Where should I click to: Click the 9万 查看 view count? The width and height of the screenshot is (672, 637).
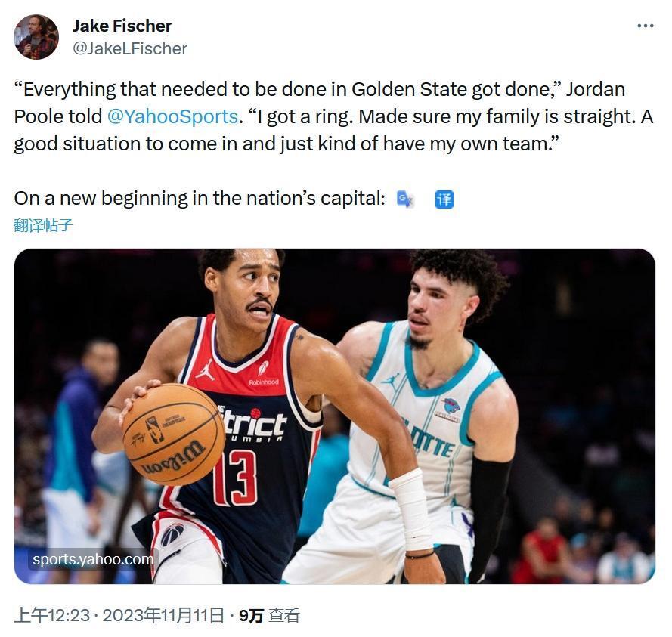(269, 616)
